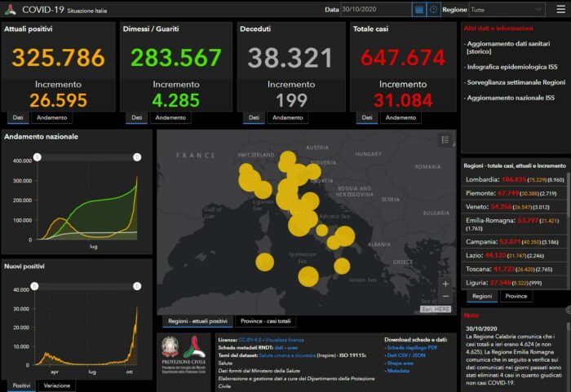
Task: Open the hamburger menu icon
Action: point(560,10)
